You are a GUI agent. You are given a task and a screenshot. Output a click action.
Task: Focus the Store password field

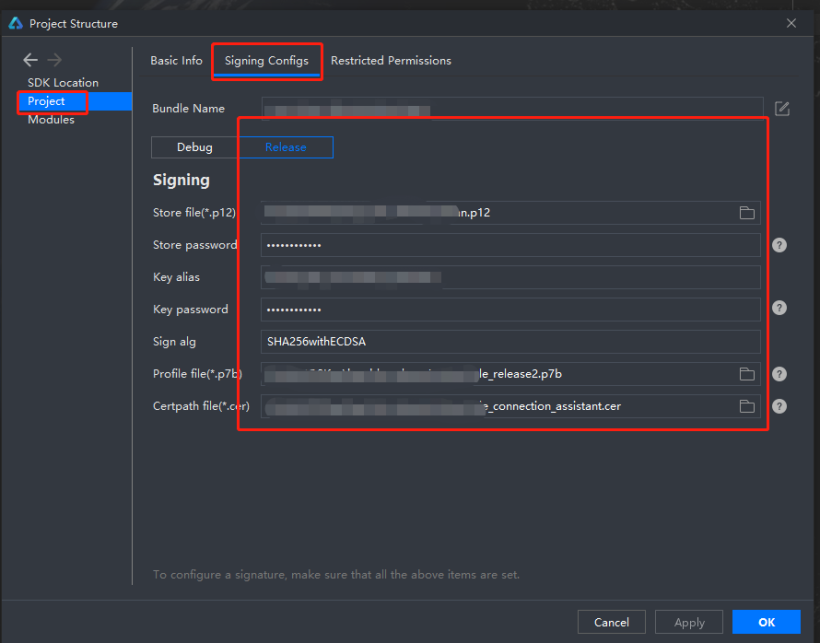[x=510, y=245]
